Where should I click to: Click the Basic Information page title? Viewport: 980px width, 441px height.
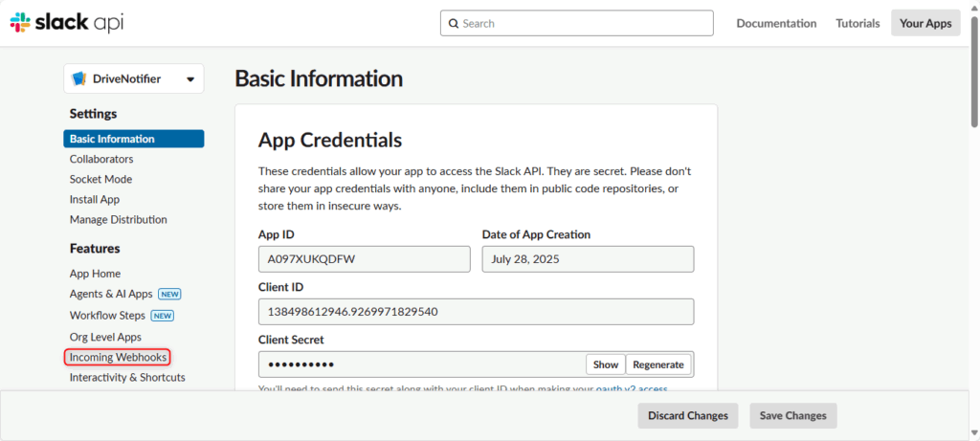[319, 79]
